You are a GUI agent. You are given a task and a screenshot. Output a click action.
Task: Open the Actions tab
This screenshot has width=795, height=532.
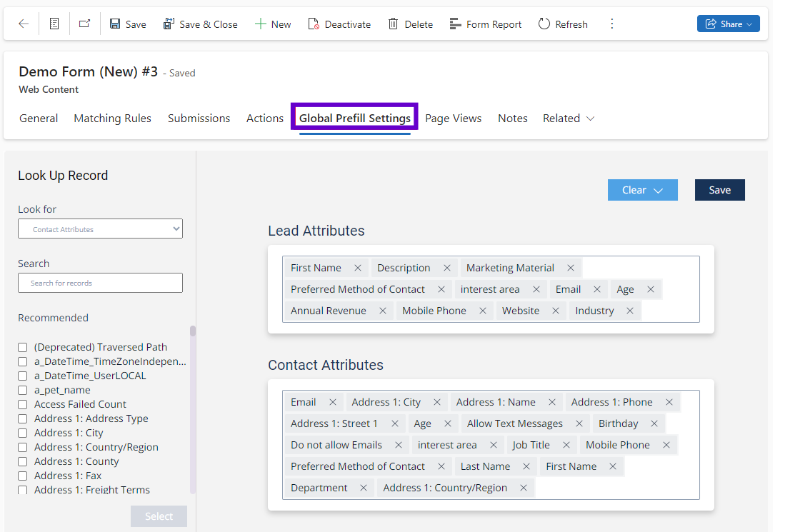tap(265, 118)
